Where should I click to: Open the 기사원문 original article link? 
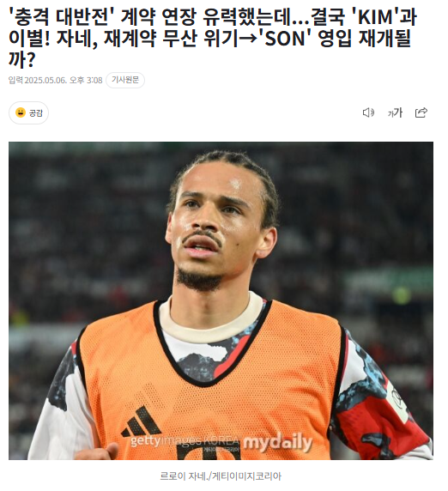125,80
